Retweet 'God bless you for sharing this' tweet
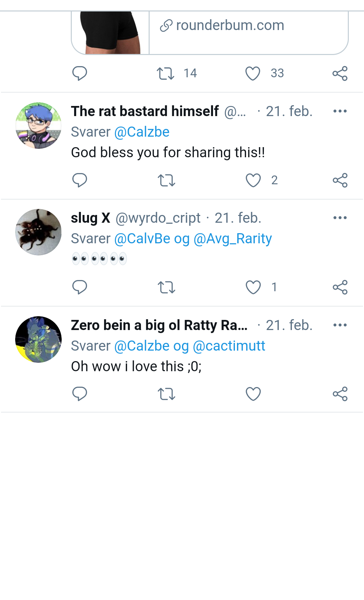The width and height of the screenshot is (364, 600). point(166,180)
